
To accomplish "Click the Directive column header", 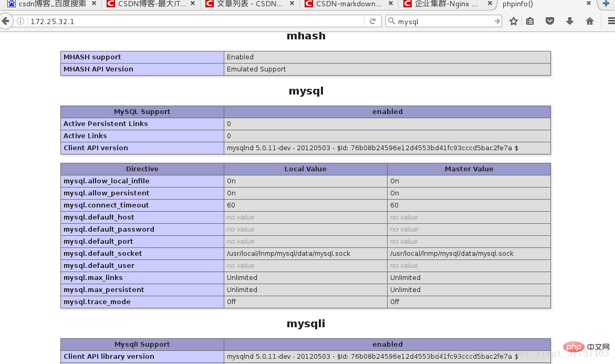I will 142,169.
